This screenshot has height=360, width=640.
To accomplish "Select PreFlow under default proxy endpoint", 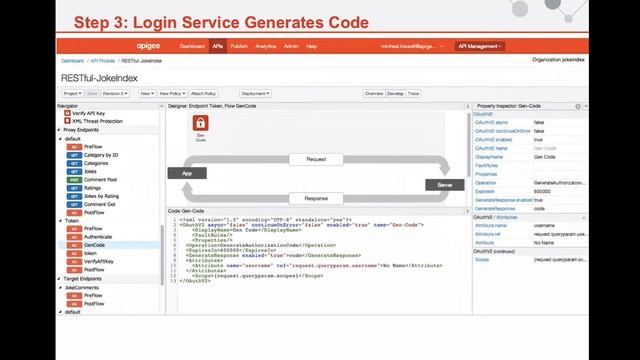I will [x=93, y=147].
